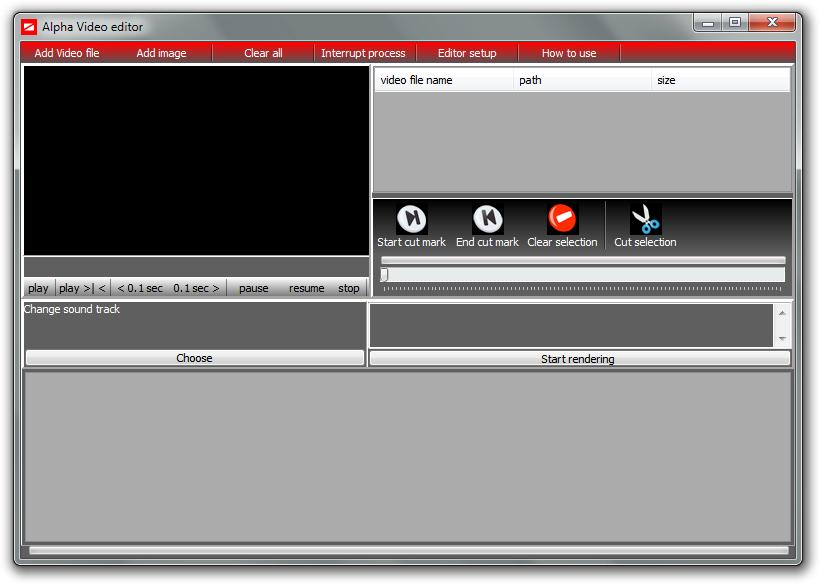Viewport: 821px width, 585px height.
Task: Click Interrupt process in the toolbar
Action: click(x=363, y=53)
